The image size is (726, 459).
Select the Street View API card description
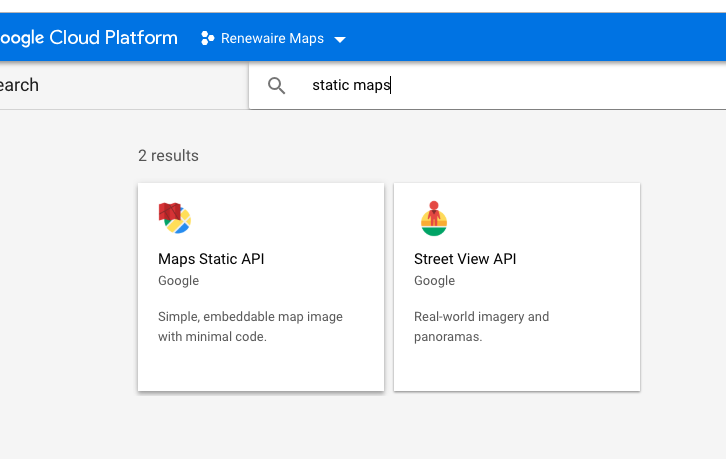tap(482, 327)
